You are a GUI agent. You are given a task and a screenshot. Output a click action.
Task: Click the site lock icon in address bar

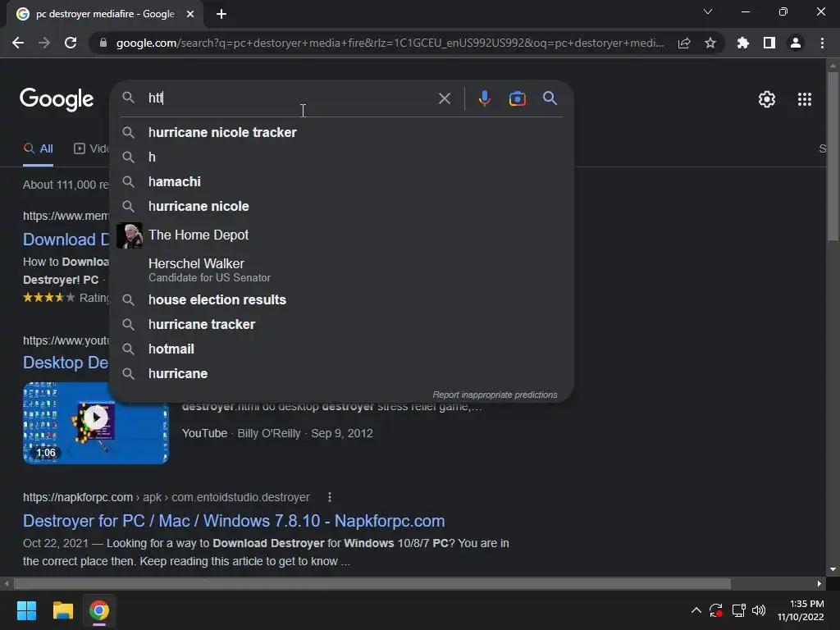pyautogui.click(x=103, y=43)
